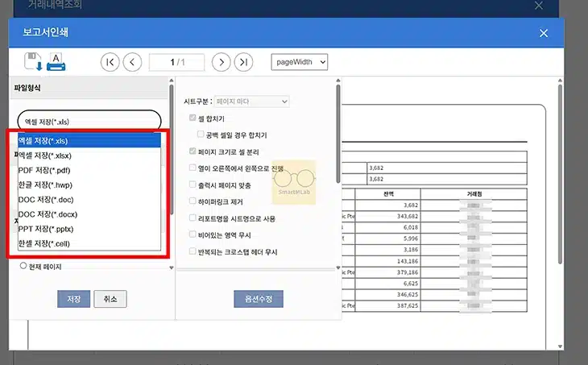The width and height of the screenshot is (588, 365).
Task: Click the page number field 1/1
Action: pyautogui.click(x=176, y=62)
